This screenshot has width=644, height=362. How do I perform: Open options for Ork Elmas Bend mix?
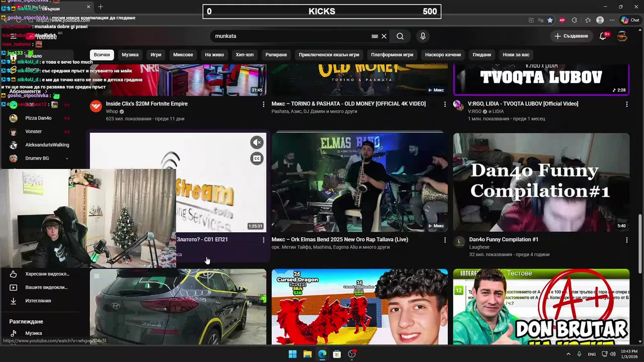tap(445, 240)
